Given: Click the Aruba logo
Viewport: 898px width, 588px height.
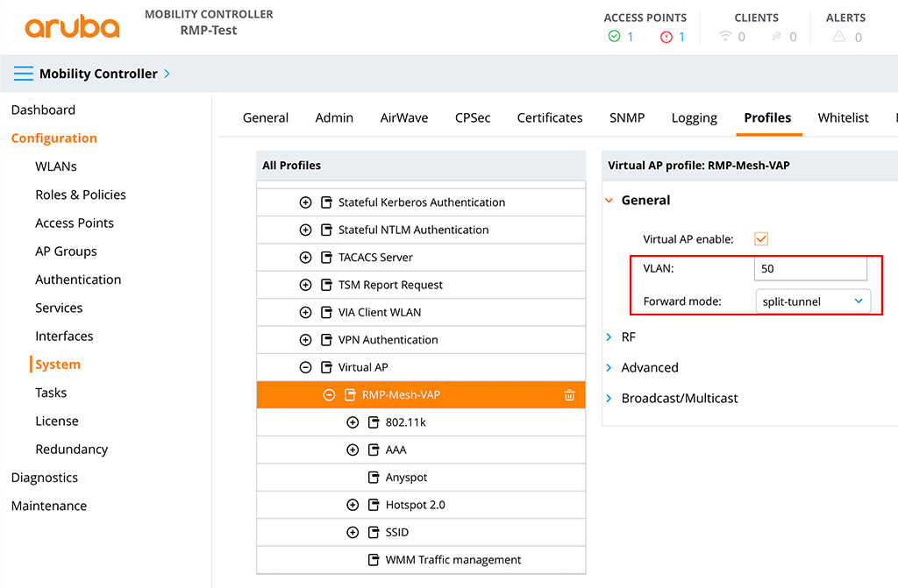Looking at the screenshot, I should point(70,26).
